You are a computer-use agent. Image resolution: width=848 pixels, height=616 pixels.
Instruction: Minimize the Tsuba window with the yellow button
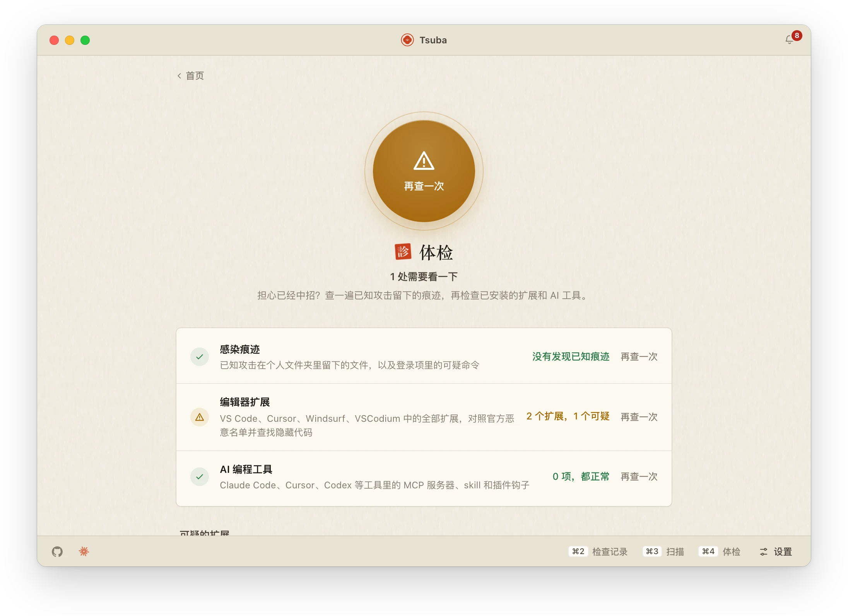(70, 40)
